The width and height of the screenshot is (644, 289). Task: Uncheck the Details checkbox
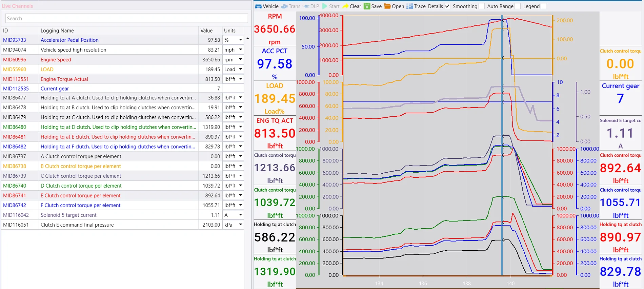[x=447, y=6]
